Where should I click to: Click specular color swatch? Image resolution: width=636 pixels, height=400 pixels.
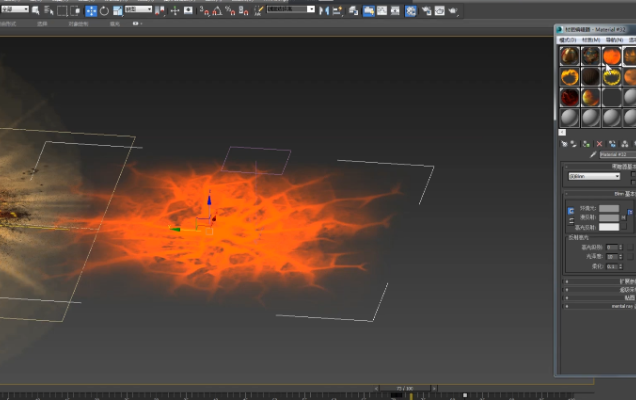click(x=609, y=227)
